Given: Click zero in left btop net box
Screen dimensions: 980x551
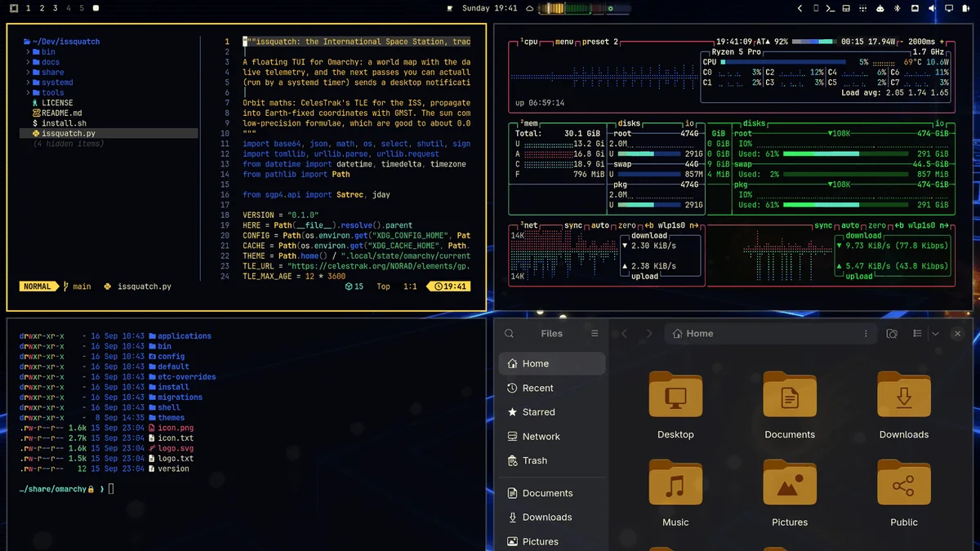Looking at the screenshot, I should pyautogui.click(x=626, y=225).
